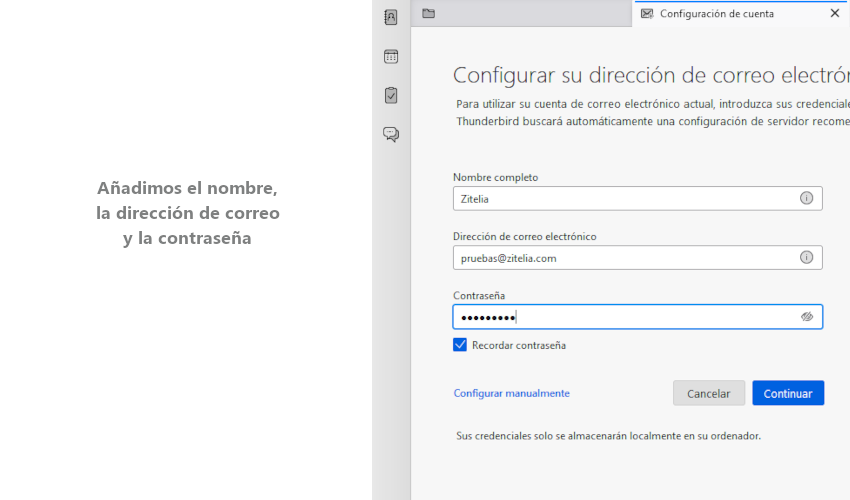
Task: Open the Tasks sidebar icon
Action: pos(391,95)
